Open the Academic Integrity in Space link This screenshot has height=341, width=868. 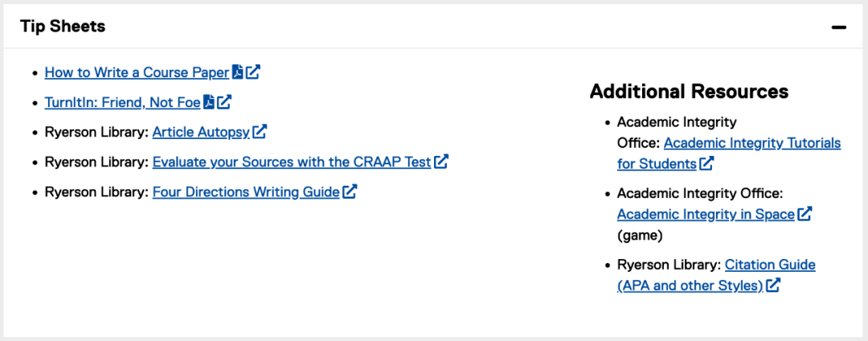coord(706,214)
